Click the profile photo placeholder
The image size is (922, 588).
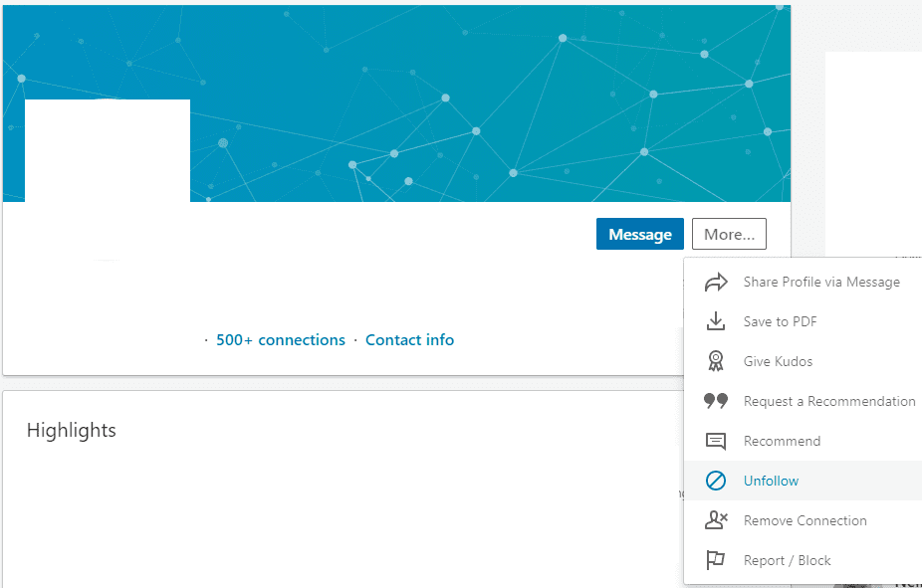pyautogui.click(x=107, y=180)
